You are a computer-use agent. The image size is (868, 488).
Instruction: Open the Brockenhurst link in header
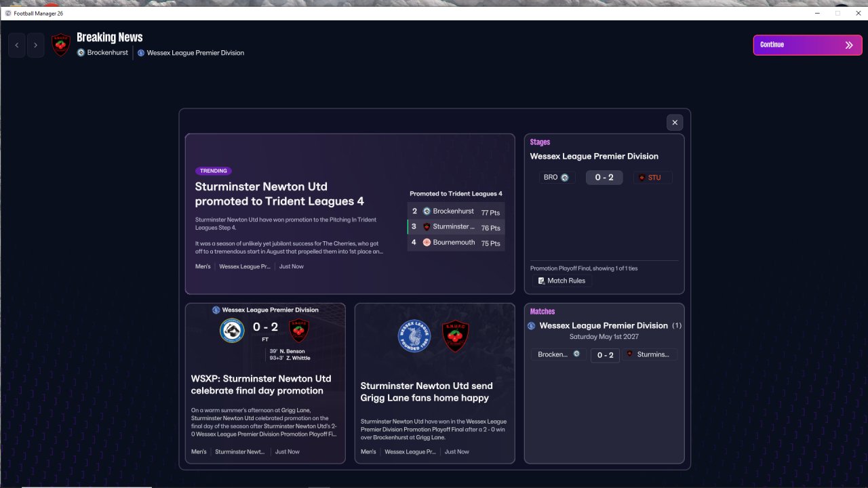coord(107,53)
